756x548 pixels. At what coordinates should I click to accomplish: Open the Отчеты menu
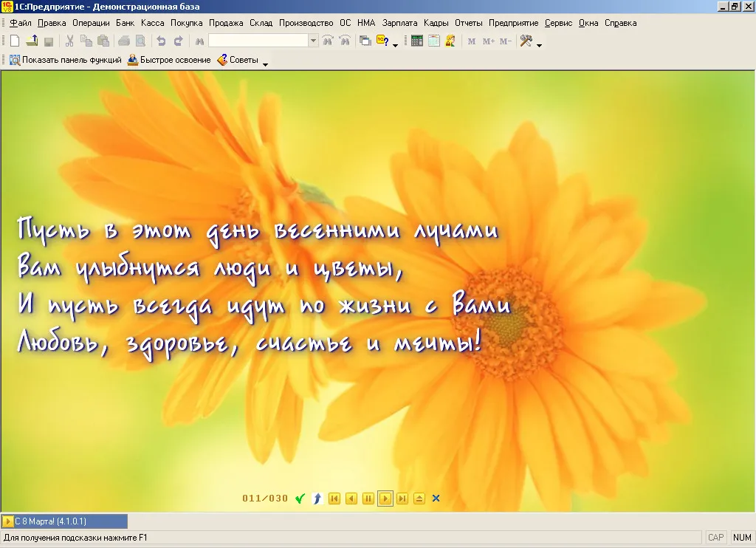pyautogui.click(x=469, y=23)
